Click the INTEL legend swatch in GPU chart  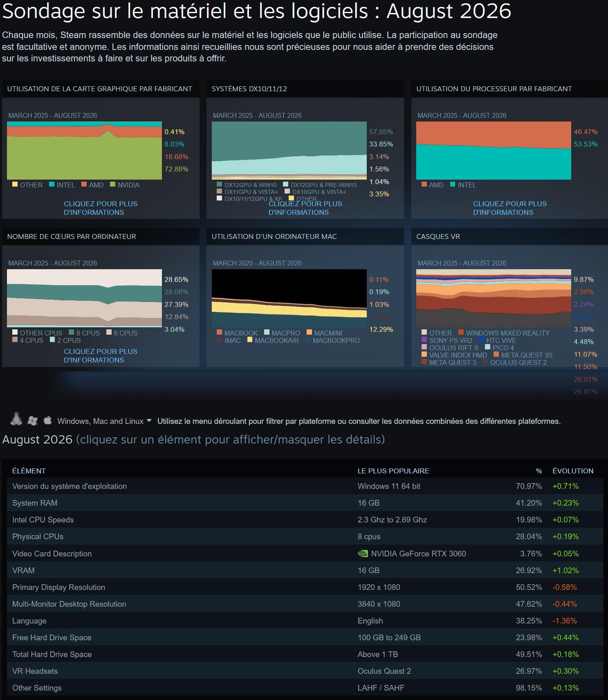(x=52, y=185)
